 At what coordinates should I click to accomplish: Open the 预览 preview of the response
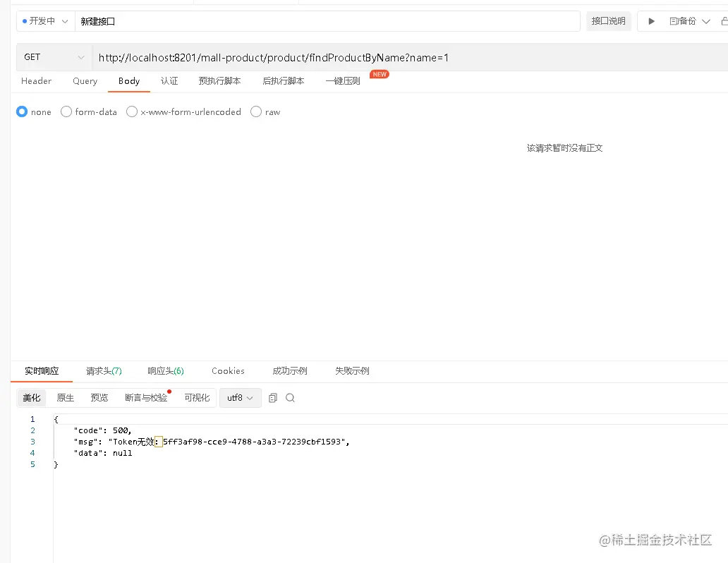(99, 397)
